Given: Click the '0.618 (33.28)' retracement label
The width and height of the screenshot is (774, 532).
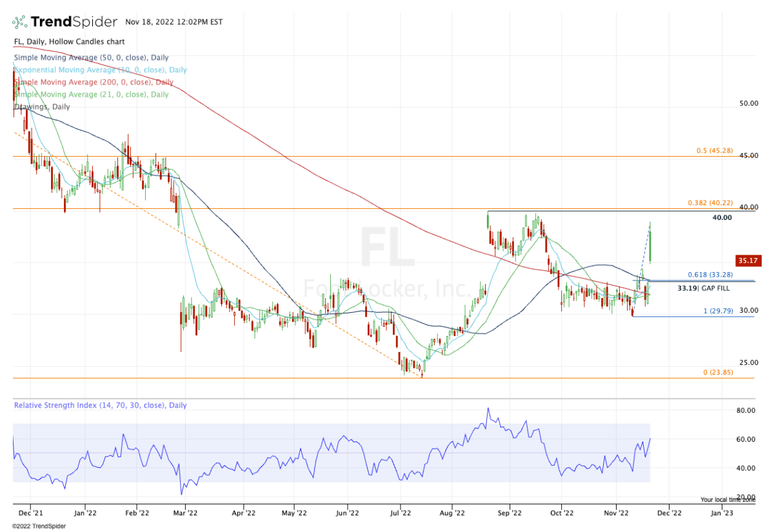Looking at the screenshot, I should tap(711, 275).
